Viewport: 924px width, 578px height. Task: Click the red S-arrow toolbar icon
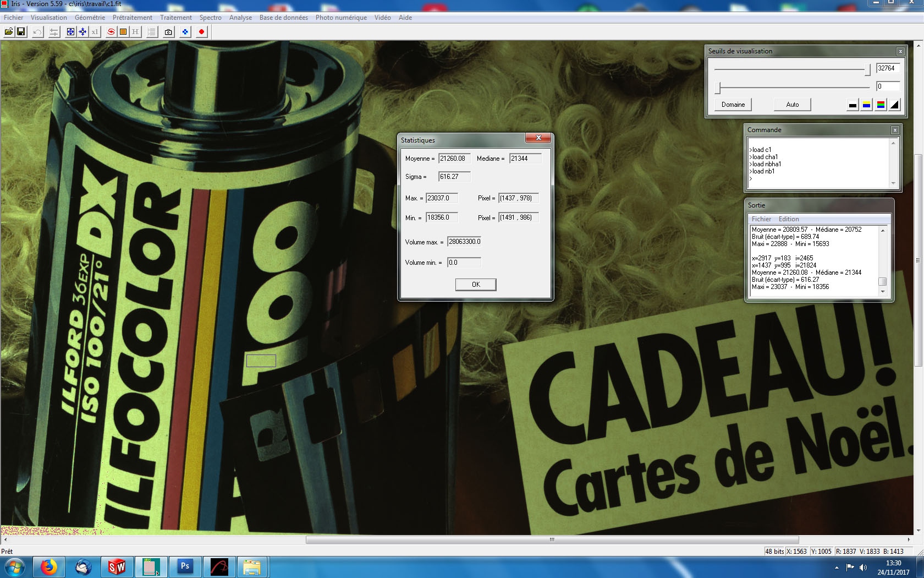(111, 32)
